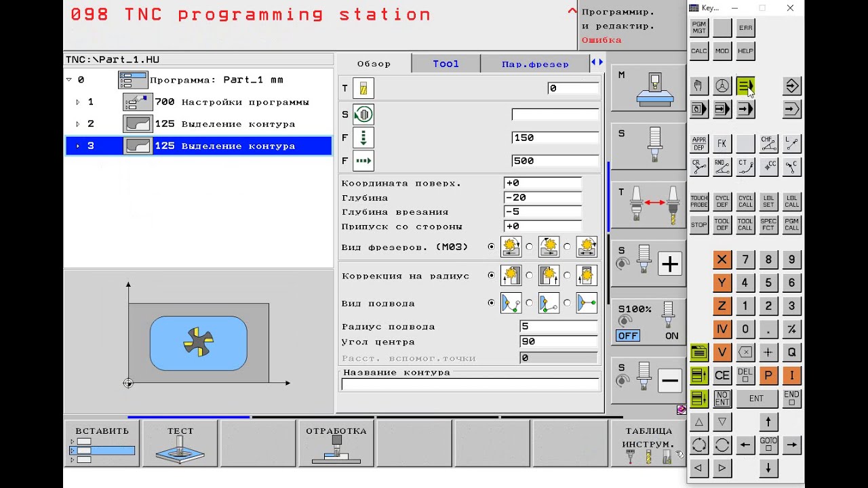Viewport: 868px width, 488px height.
Task: Click the SPEC FCT key
Action: click(x=768, y=225)
